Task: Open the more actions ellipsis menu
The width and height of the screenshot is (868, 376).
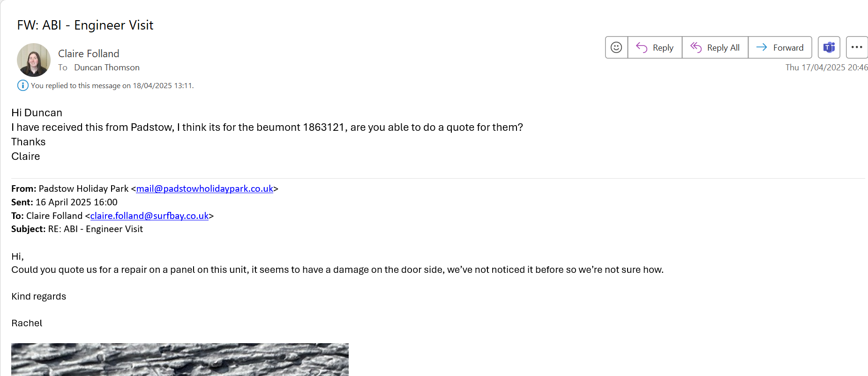Action: (857, 47)
